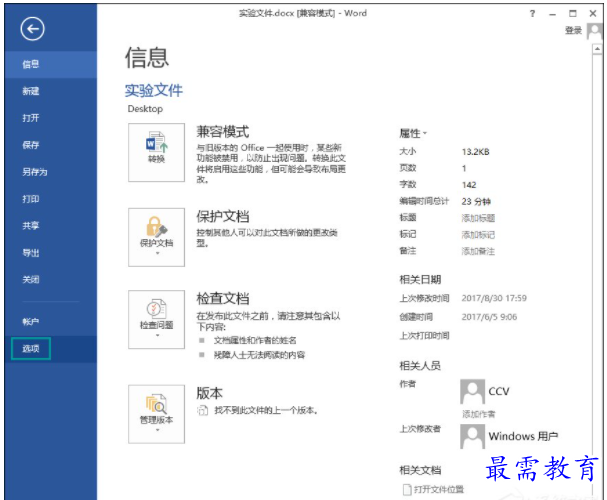Click the 相关文档 section heading

[x=420, y=471]
